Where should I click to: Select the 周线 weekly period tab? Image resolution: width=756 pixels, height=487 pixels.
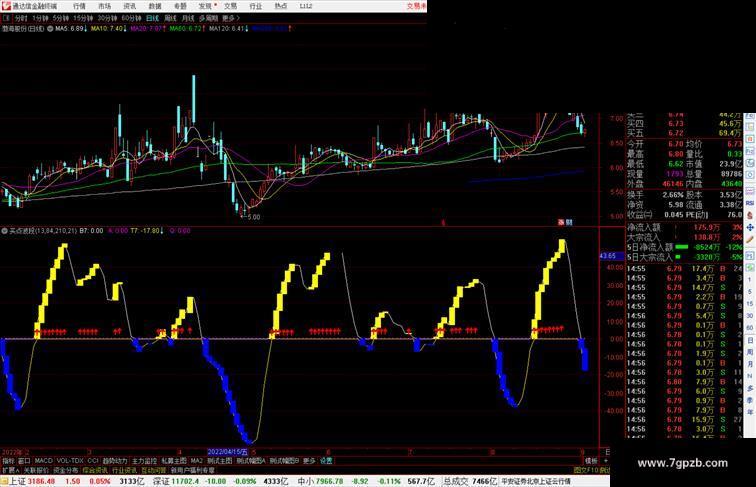pyautogui.click(x=170, y=18)
